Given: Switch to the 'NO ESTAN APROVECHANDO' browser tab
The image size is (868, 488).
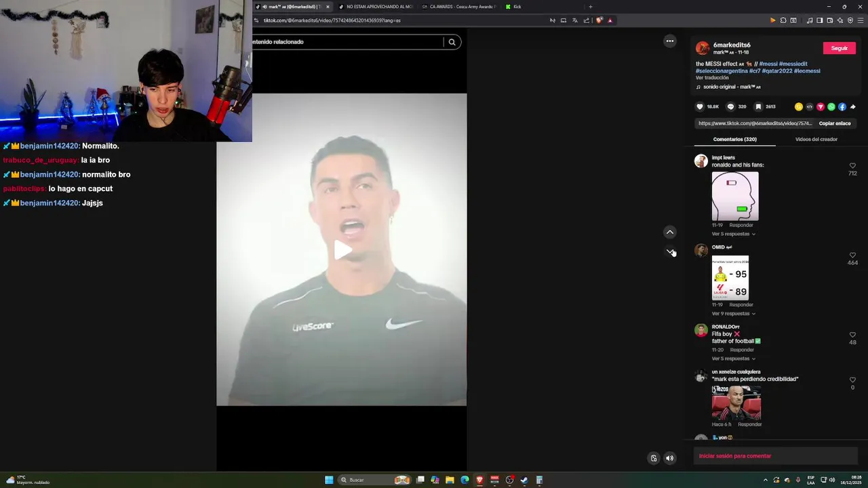Looking at the screenshot, I should click(x=375, y=7).
